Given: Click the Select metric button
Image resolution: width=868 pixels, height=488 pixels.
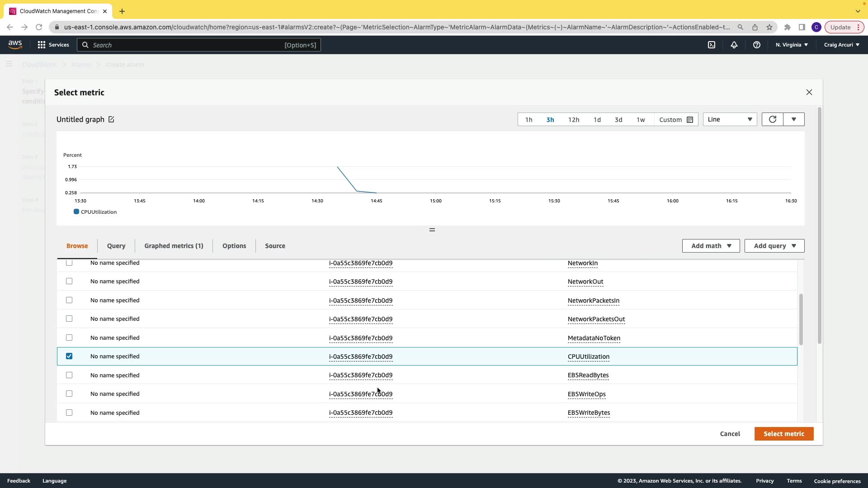Looking at the screenshot, I should [783, 434].
